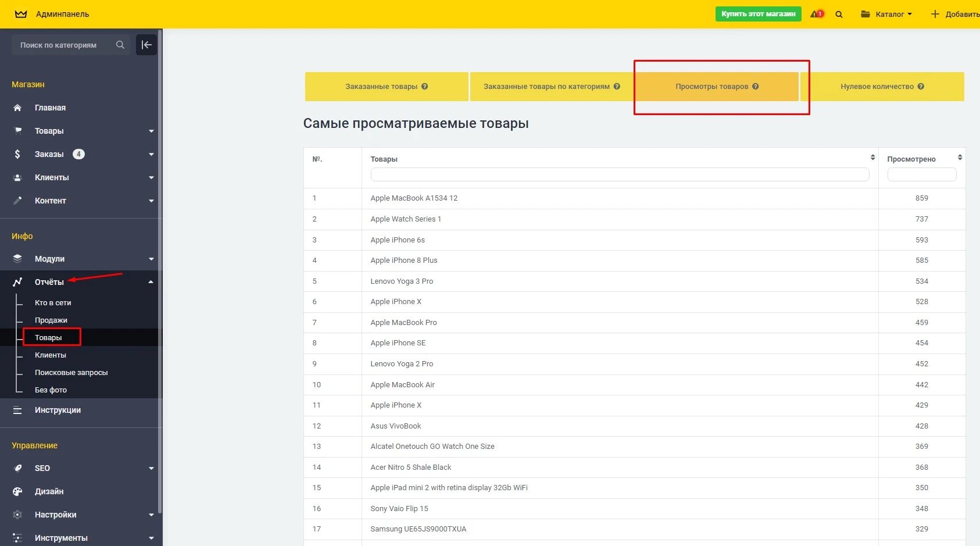Click the pen icon next to Контент
Screen dimensions: 980x546
[x=17, y=201]
